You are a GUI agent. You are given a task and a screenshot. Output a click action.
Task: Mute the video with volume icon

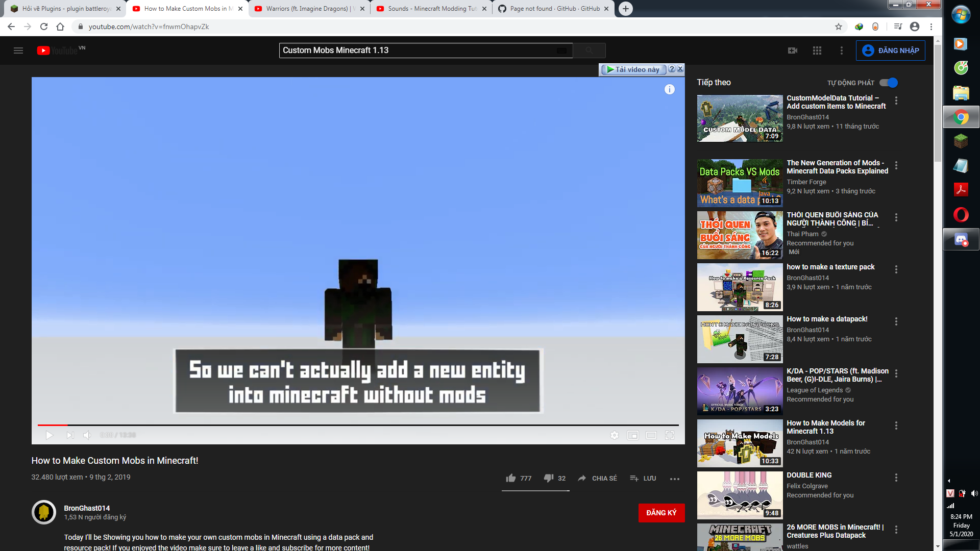pos(87,435)
